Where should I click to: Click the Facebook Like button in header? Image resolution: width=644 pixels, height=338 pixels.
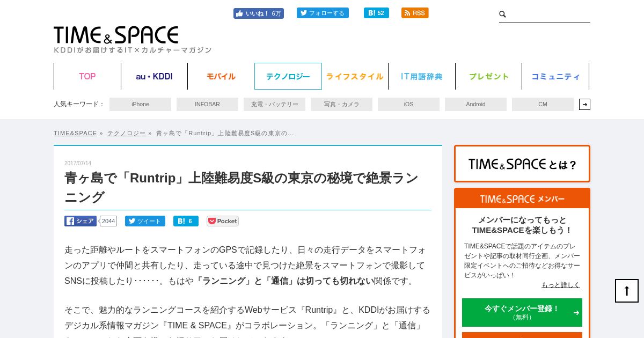coord(258,13)
